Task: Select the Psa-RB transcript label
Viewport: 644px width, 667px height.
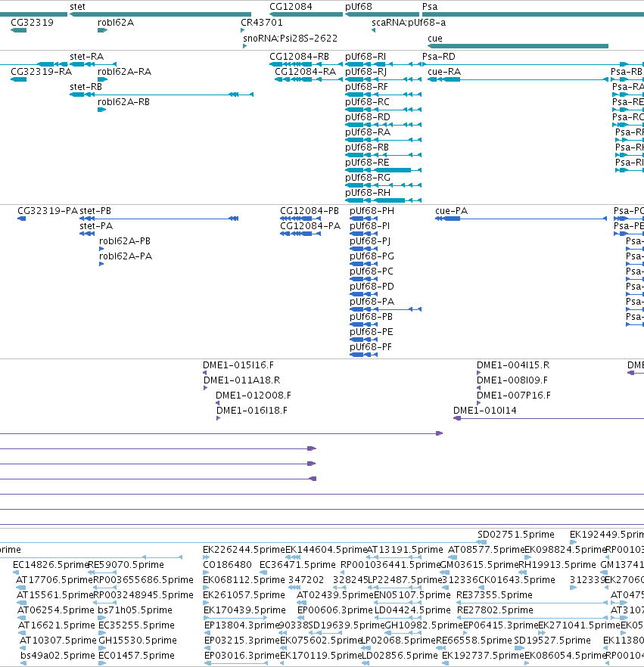Action: pyautogui.click(x=626, y=72)
